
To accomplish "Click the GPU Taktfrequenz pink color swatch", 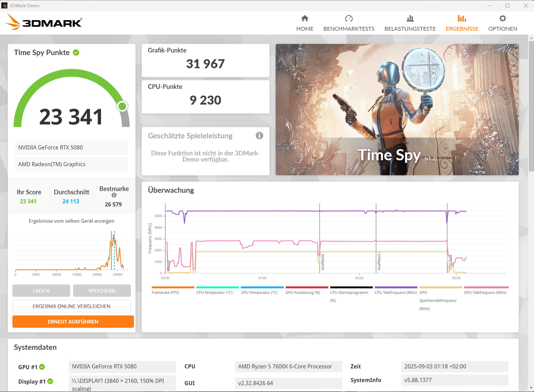I will pyautogui.click(x=486, y=287).
